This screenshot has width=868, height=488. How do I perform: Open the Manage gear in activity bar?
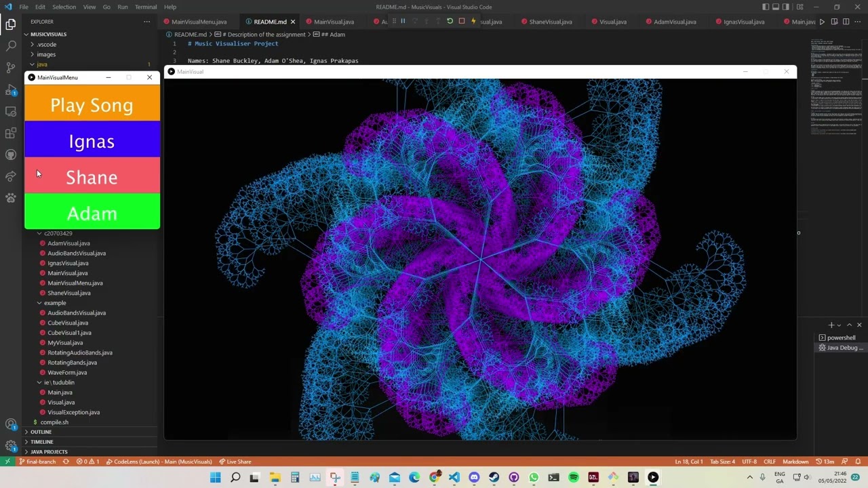11,446
